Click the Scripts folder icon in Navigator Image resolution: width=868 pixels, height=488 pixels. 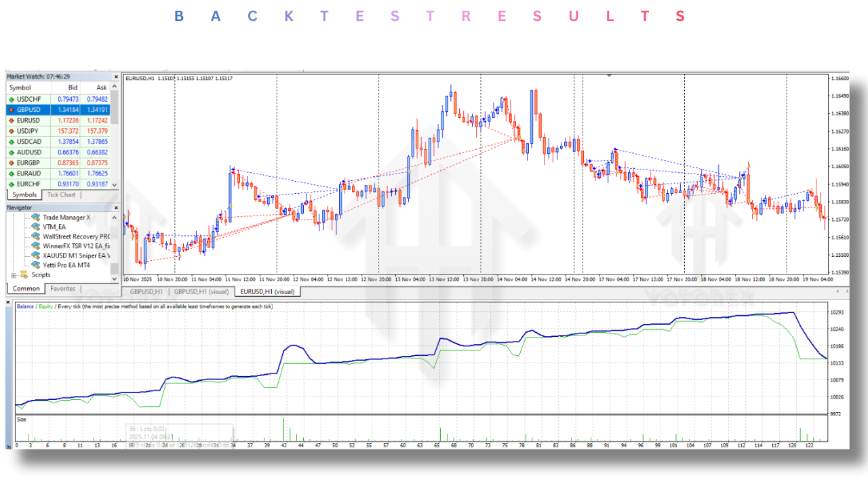tap(24, 275)
